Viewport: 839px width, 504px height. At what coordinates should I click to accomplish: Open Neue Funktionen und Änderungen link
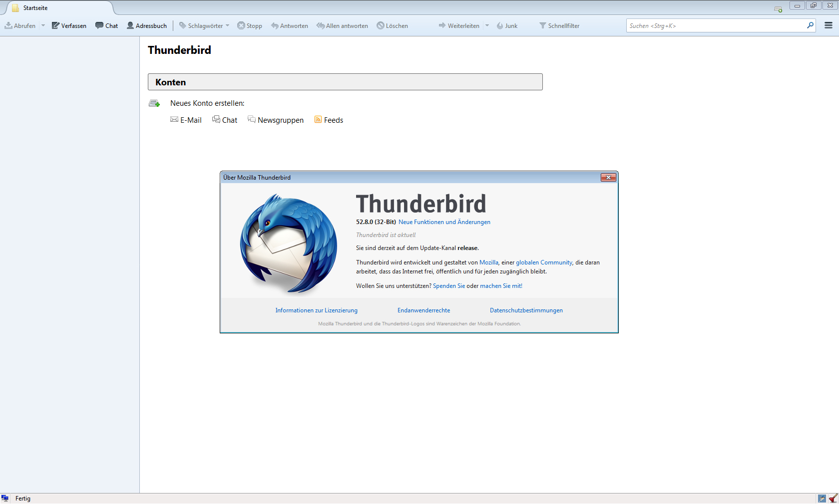point(444,222)
